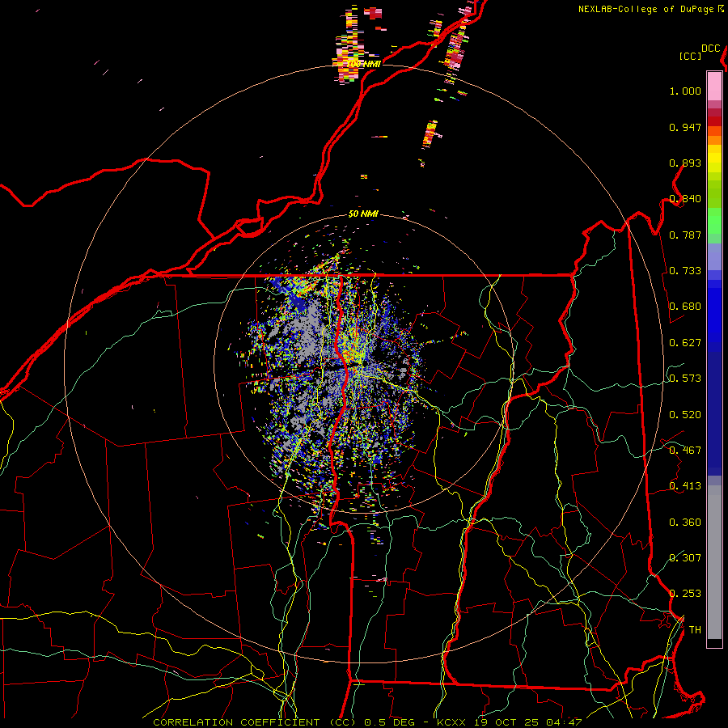The width and height of the screenshot is (728, 728).
Task: Click the 19 OCT 25 date text
Action: click(x=506, y=722)
